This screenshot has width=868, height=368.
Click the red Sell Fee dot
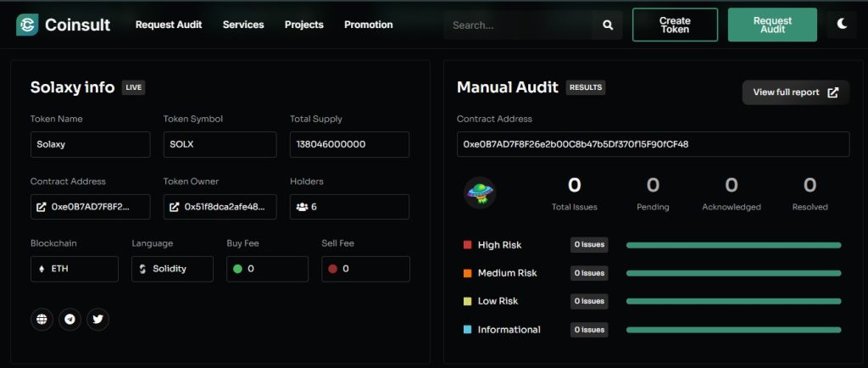point(332,269)
